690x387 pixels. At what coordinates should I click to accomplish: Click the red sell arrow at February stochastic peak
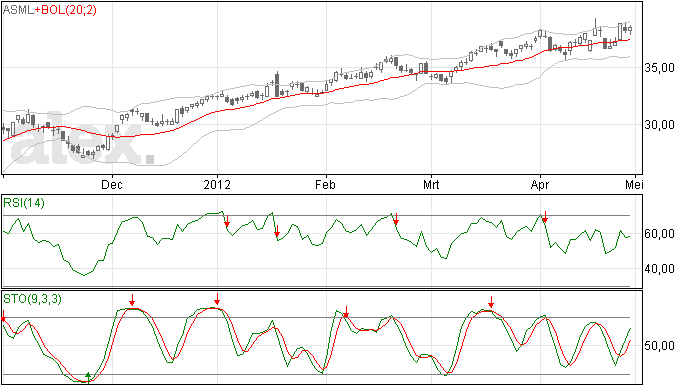pyautogui.click(x=346, y=312)
